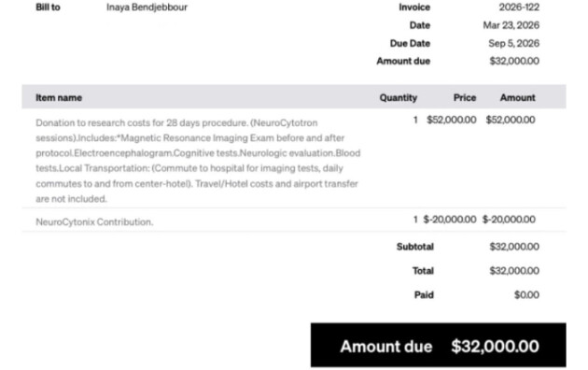Click the Due Date label
Screen dimensions: 588x370
coord(410,43)
